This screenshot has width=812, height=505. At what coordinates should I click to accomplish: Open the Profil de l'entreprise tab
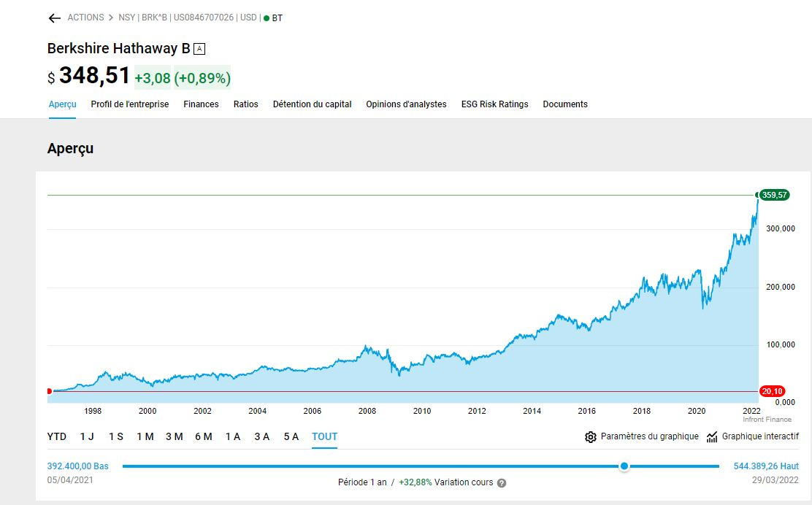(130, 104)
